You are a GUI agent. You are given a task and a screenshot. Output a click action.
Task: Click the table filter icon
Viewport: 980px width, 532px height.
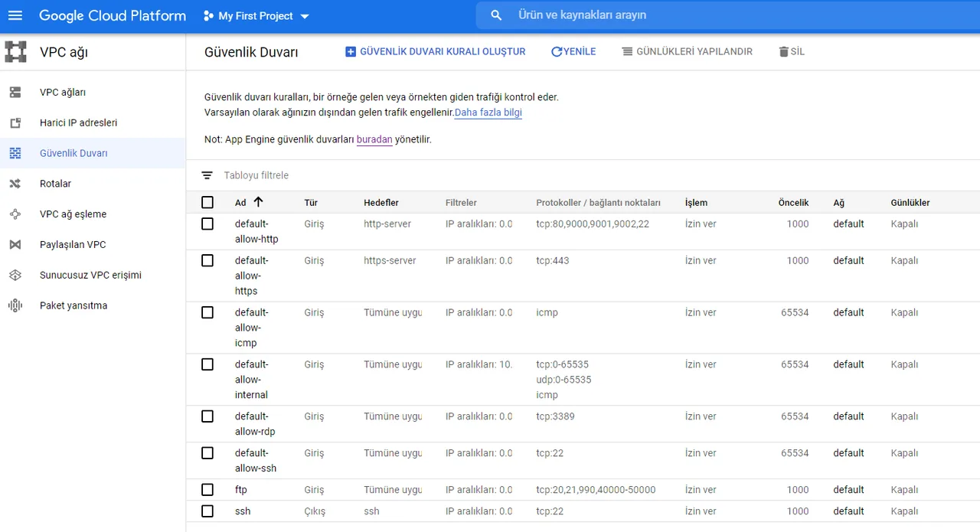207,175
